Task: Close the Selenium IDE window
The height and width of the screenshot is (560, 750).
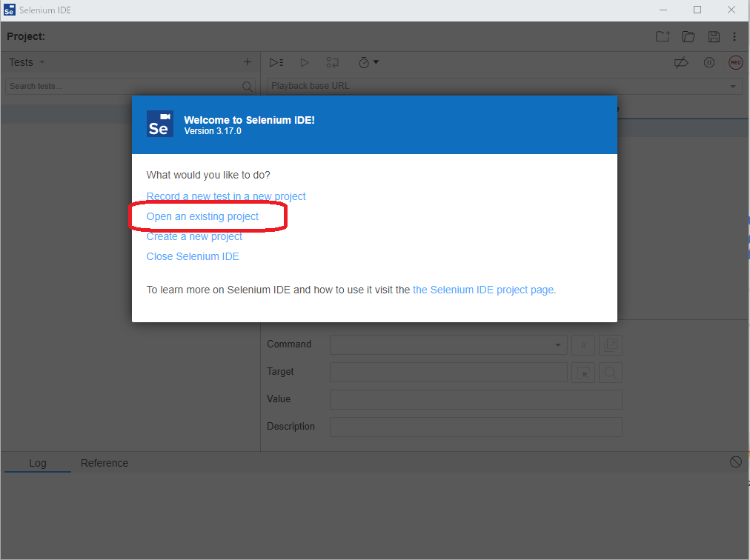Action: pos(731,10)
